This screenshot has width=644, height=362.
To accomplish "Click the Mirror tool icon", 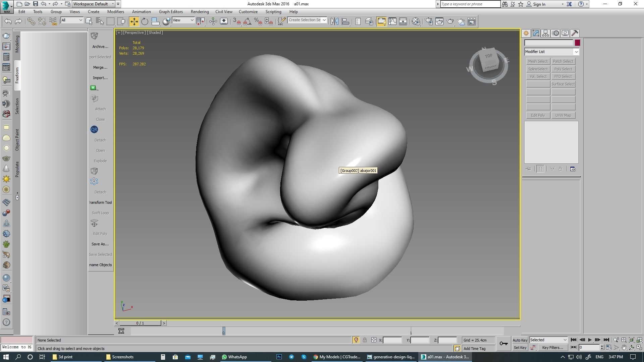I will click(334, 21).
